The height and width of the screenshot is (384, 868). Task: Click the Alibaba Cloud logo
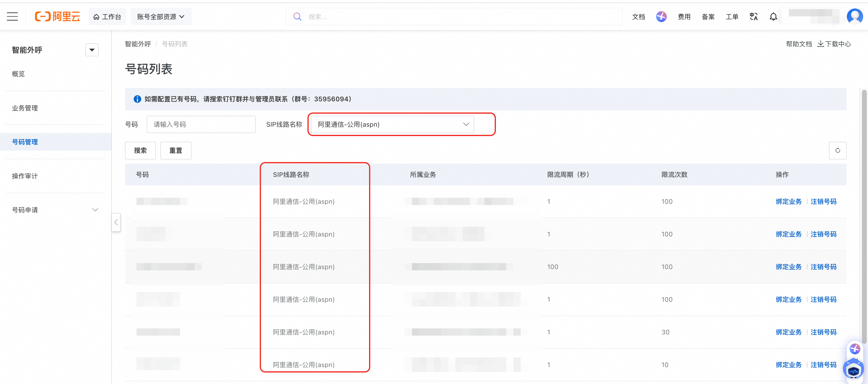57,17
